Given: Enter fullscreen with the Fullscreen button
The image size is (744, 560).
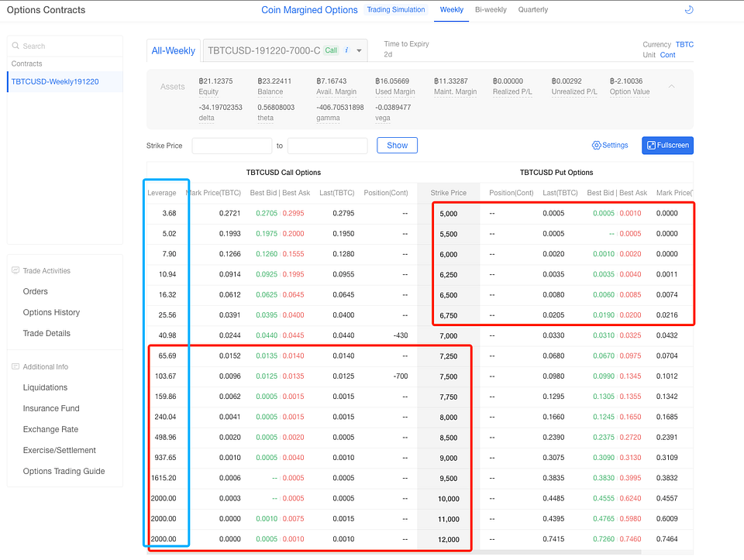Looking at the screenshot, I should (x=667, y=146).
